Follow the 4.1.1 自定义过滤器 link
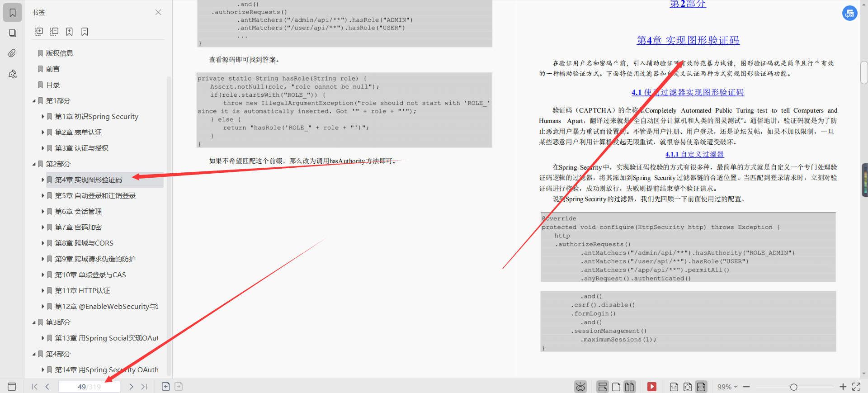Viewport: 868px width, 393px height. click(694, 154)
